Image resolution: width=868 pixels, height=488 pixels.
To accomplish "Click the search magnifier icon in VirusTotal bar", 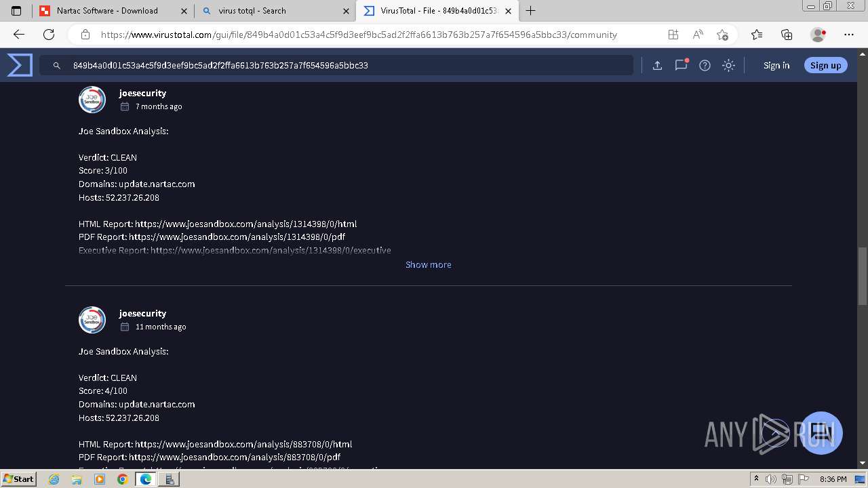I will tap(57, 66).
